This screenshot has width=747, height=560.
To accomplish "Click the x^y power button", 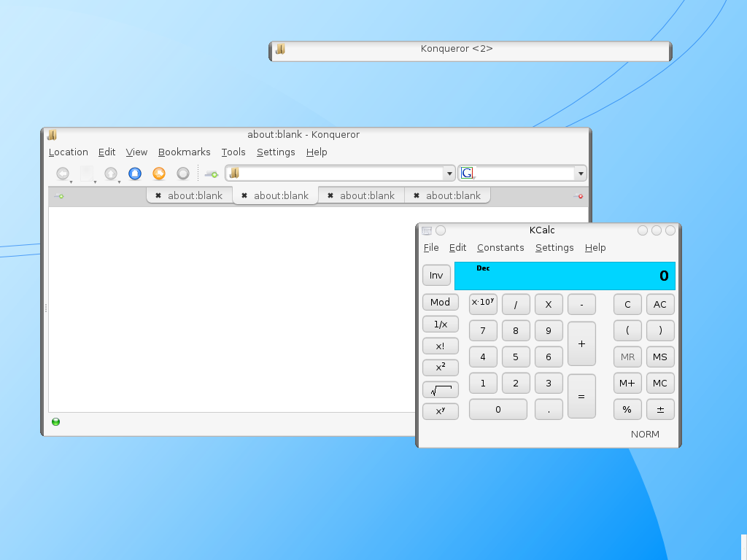I will 440,411.
